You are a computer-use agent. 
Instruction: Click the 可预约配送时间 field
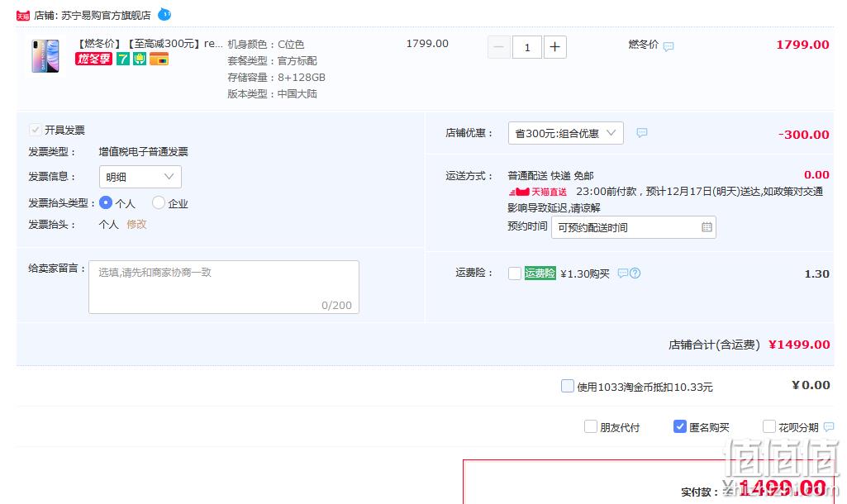(633, 227)
